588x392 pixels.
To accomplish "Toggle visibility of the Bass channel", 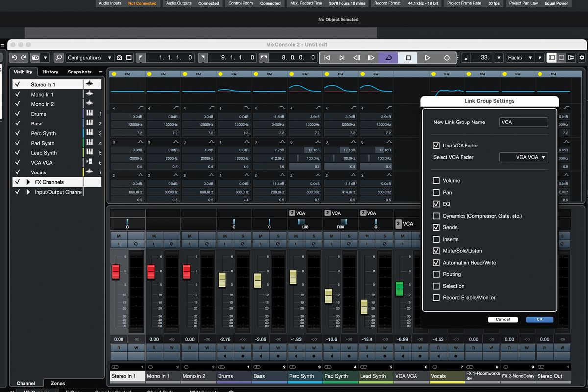I will (18, 123).
